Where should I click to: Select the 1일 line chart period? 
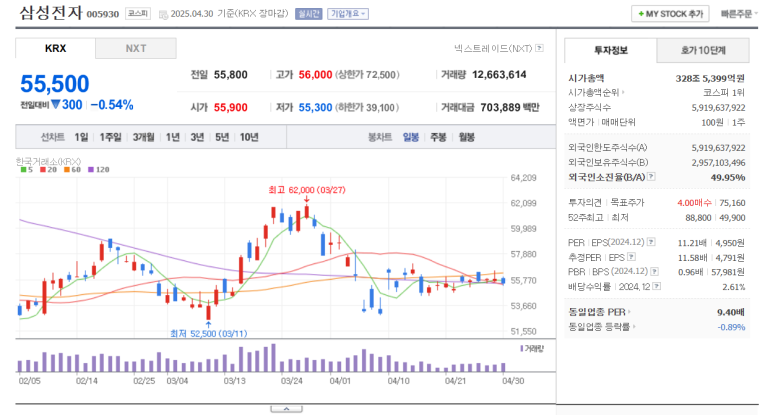[x=81, y=137]
